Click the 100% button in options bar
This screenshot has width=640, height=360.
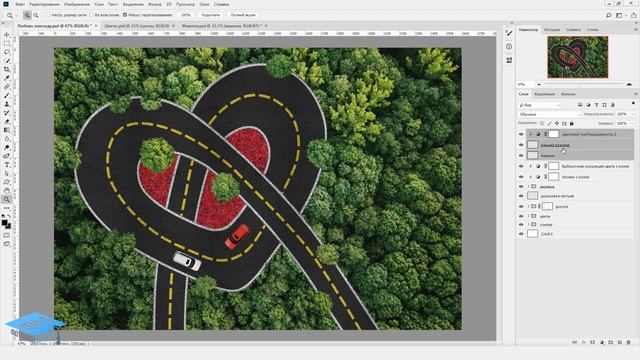(x=186, y=15)
